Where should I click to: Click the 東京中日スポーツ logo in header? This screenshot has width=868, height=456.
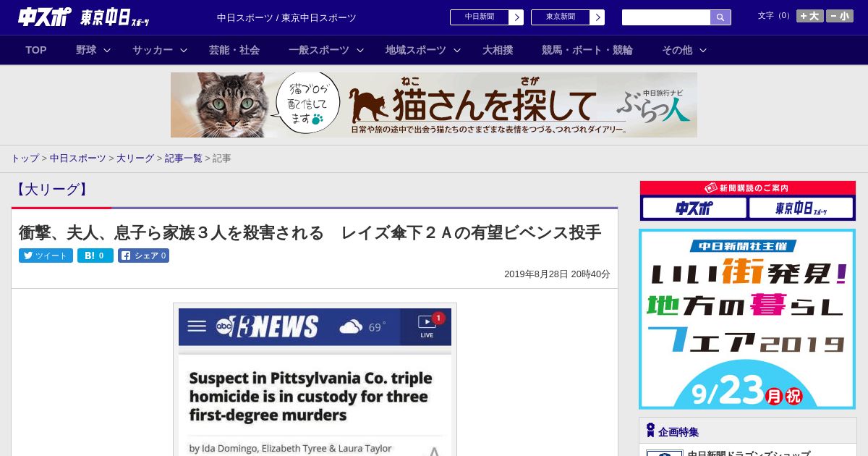tap(115, 17)
